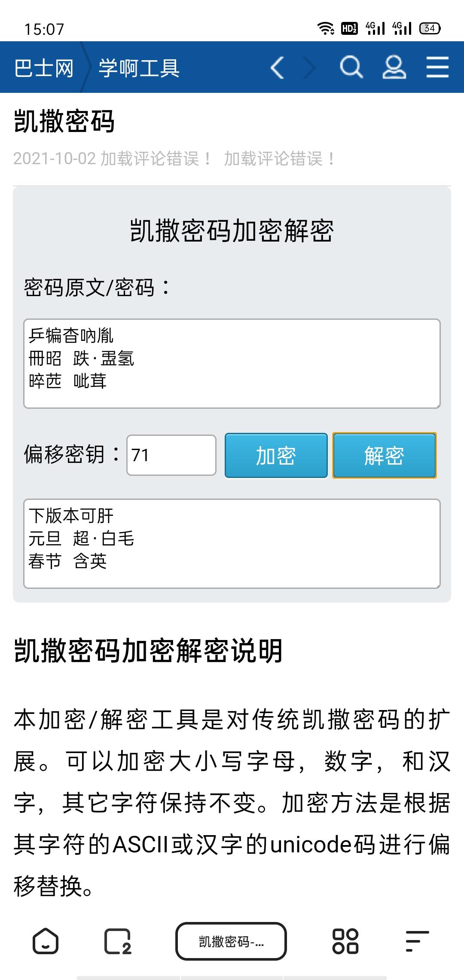Click the 解密 decrypt button
The image size is (464, 980).
tap(385, 456)
